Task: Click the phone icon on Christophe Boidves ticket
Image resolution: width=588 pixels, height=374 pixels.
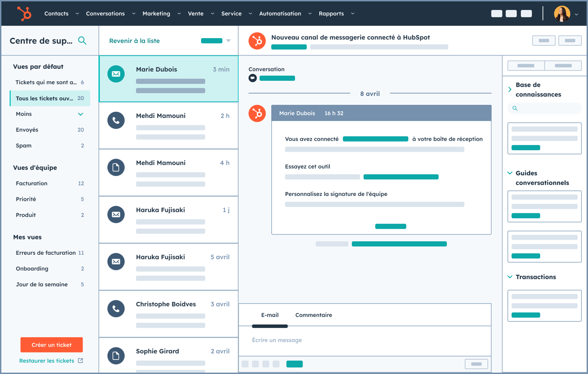Action: pos(117,309)
